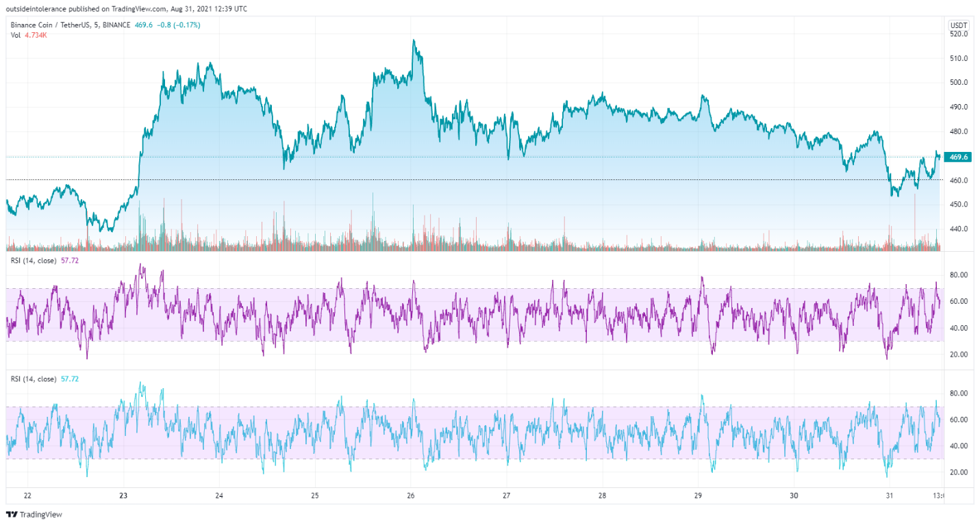The height and width of the screenshot is (525, 980).
Task: Click date 31 on the time axis
Action: pyautogui.click(x=890, y=495)
